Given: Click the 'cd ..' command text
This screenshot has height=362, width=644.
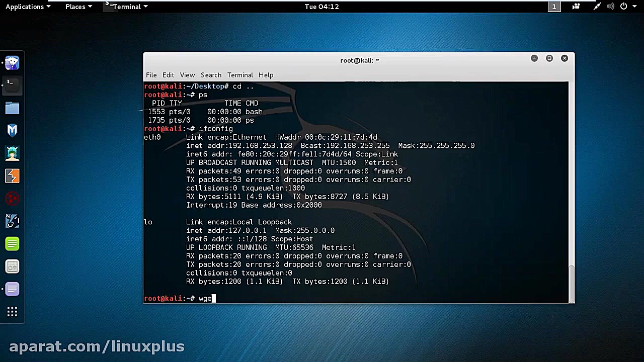Looking at the screenshot, I should pos(243,86).
